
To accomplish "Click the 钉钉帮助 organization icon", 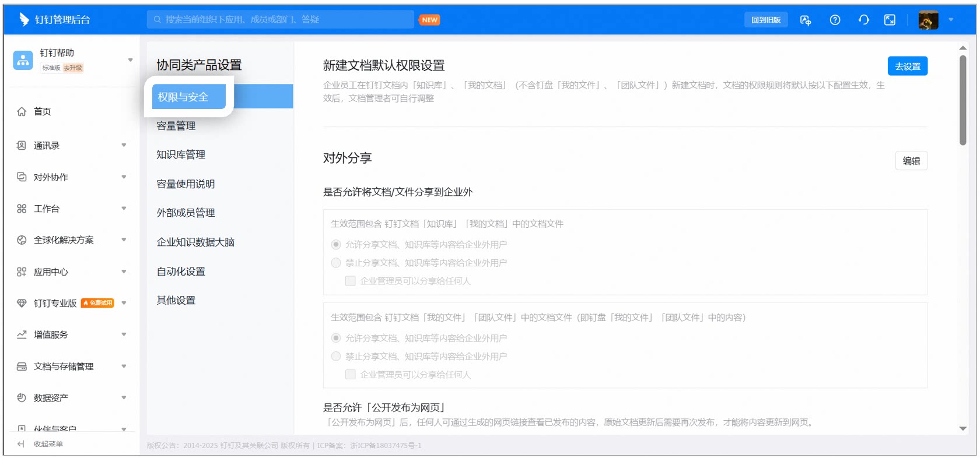I will pos(23,59).
